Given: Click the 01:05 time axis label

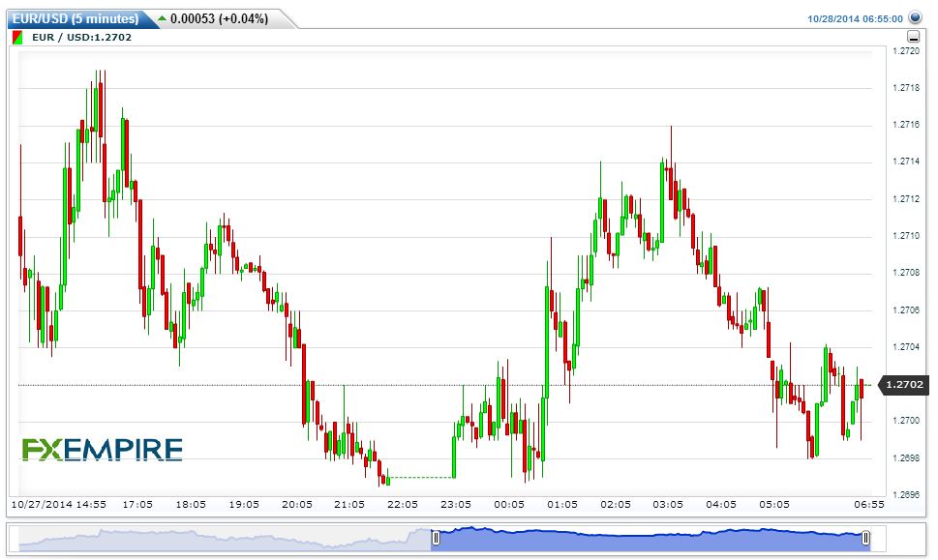Looking at the screenshot, I should click(562, 505).
